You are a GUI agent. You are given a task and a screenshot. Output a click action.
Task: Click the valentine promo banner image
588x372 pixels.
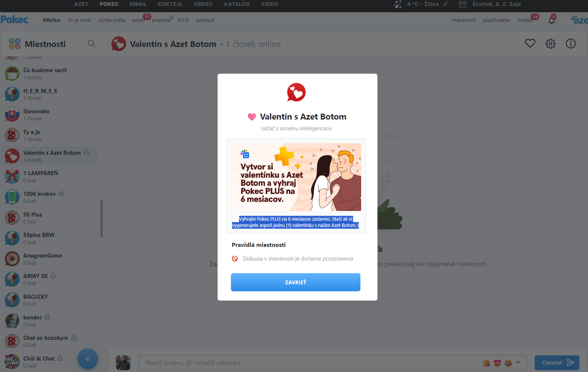296,177
